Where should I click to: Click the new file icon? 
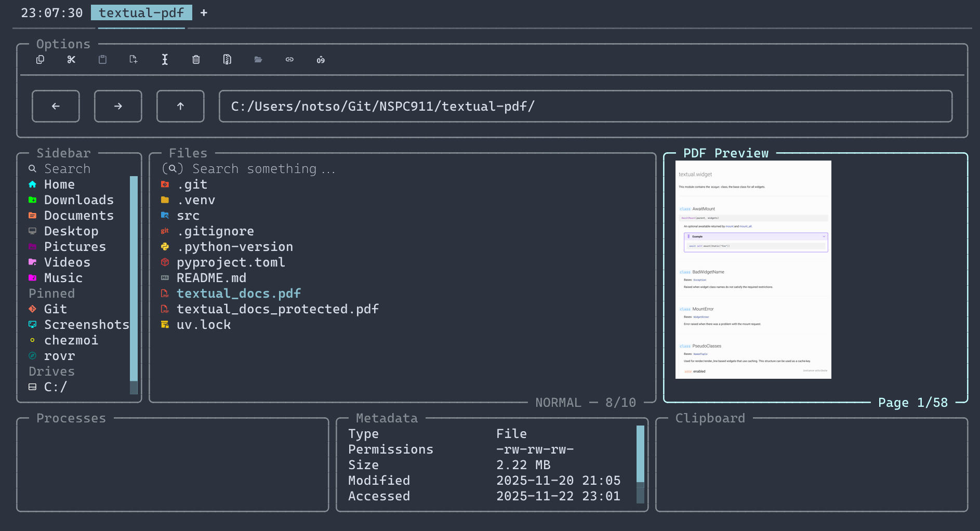(134, 60)
